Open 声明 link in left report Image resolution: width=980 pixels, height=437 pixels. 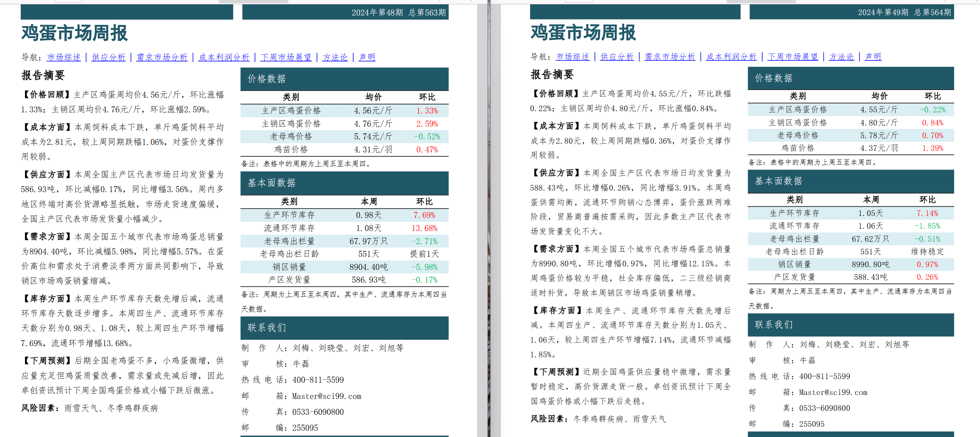[367, 58]
